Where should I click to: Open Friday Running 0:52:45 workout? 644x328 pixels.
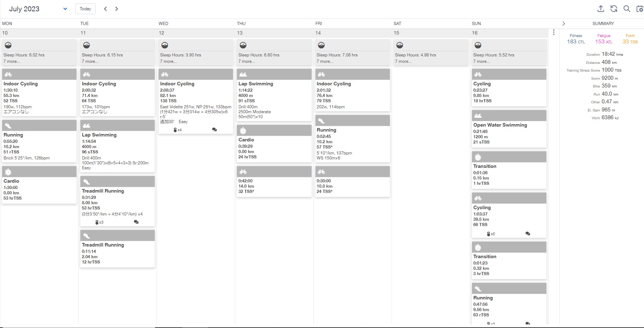click(x=352, y=139)
